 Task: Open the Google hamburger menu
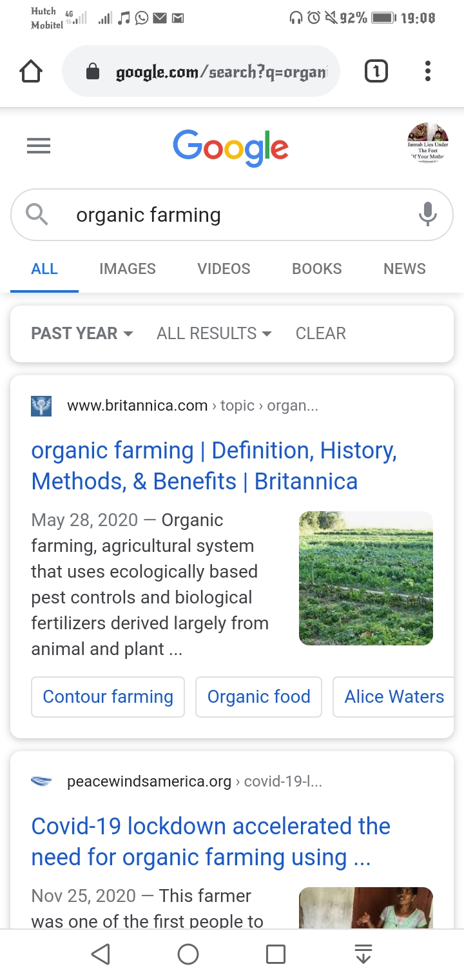coord(39,147)
